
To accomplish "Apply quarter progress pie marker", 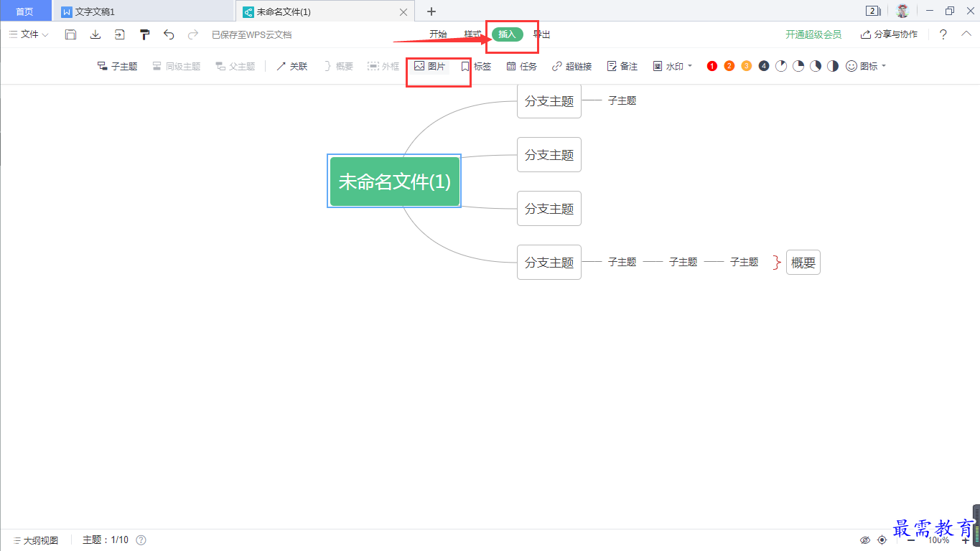I will [x=798, y=66].
